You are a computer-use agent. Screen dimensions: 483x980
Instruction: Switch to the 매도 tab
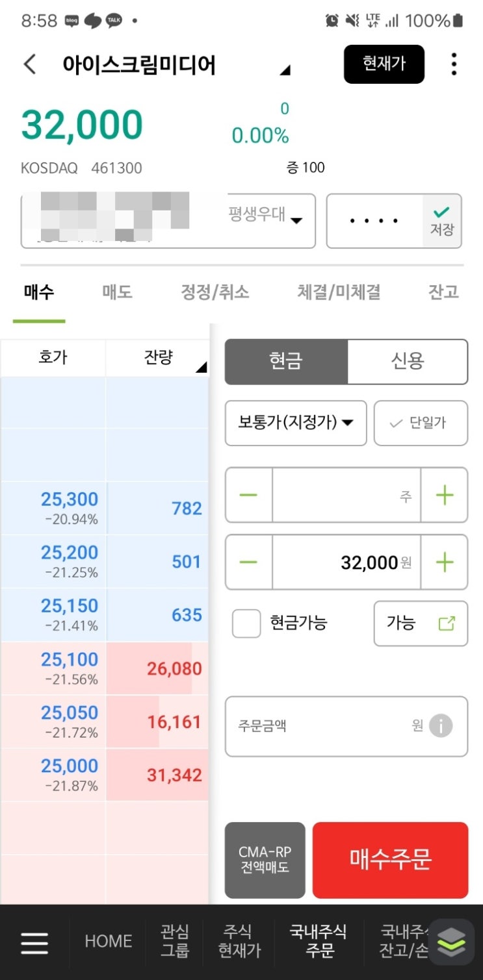(x=117, y=292)
